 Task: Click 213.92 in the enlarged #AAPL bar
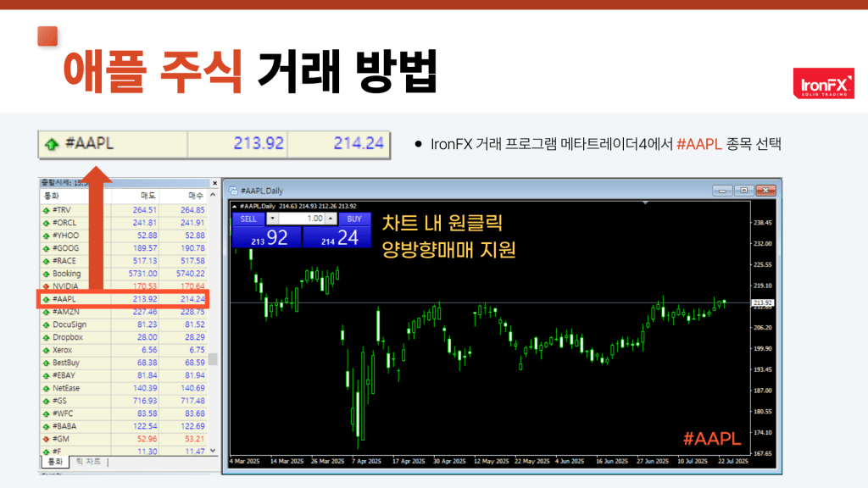259,144
